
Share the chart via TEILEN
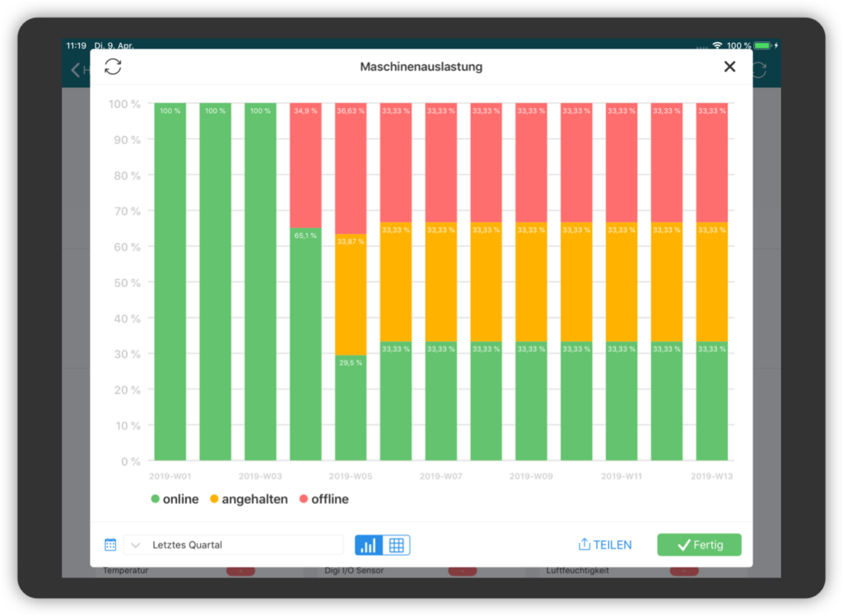[605, 544]
